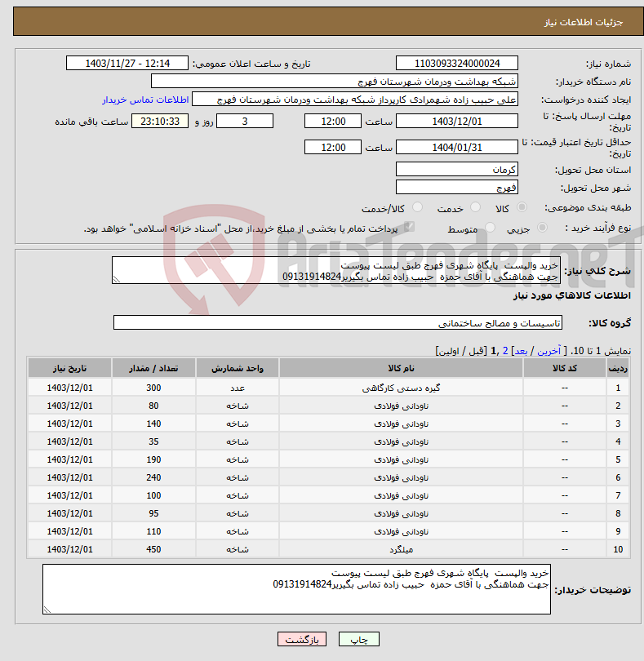Click the بازگشت (back) button

(x=301, y=639)
